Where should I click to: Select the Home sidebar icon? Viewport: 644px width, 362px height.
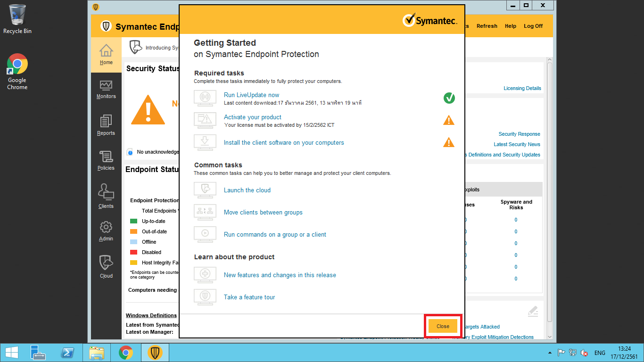pyautogui.click(x=106, y=55)
